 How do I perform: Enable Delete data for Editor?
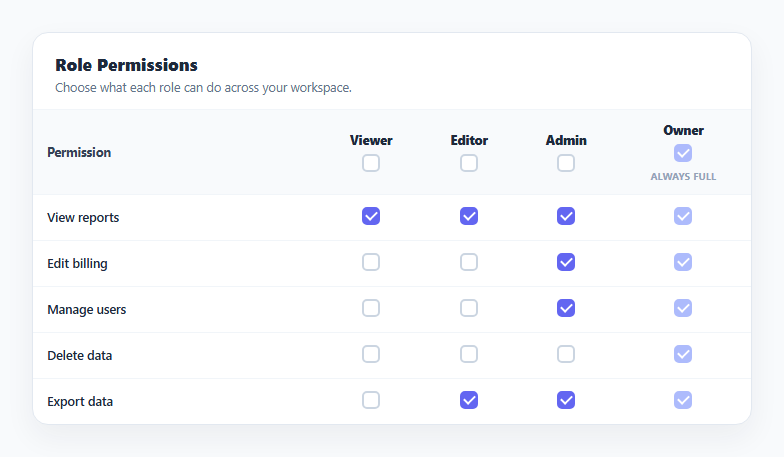(x=469, y=354)
